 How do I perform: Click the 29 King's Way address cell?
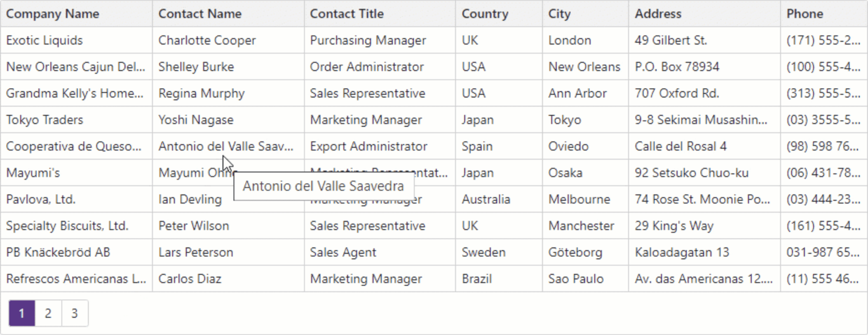[x=674, y=226]
